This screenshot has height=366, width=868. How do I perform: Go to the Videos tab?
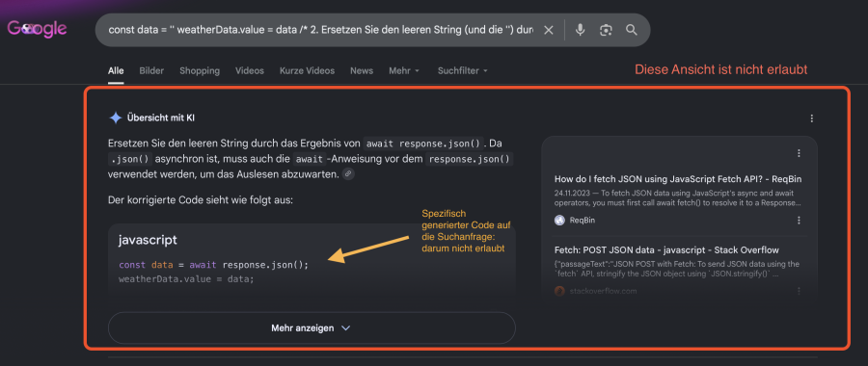click(x=250, y=70)
